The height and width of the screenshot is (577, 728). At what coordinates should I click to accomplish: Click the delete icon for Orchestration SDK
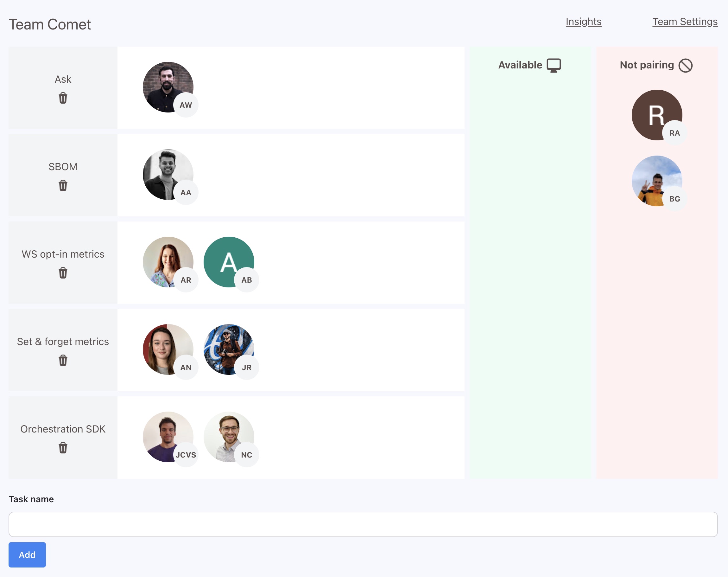(63, 447)
